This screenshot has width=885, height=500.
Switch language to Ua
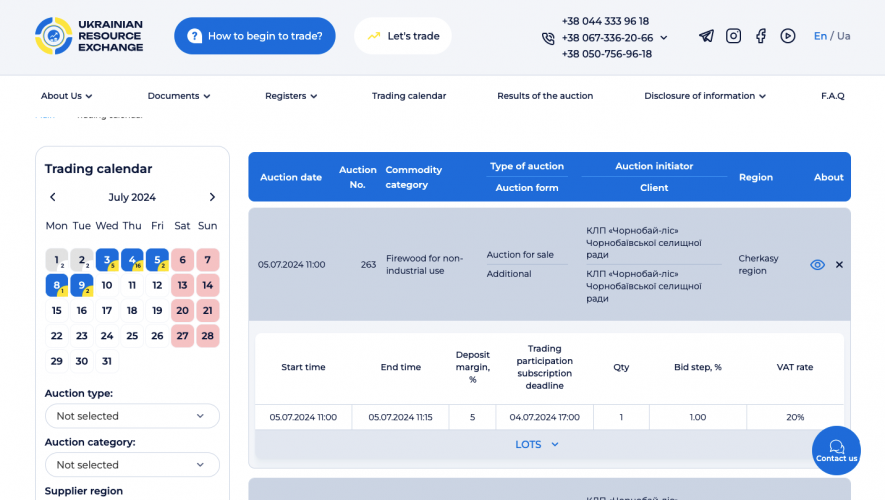pos(844,36)
